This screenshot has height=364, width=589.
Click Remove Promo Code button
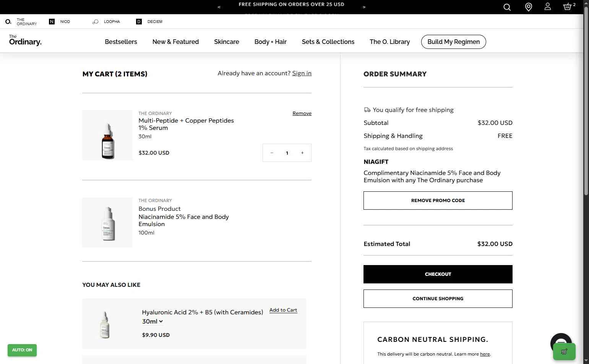(438, 201)
